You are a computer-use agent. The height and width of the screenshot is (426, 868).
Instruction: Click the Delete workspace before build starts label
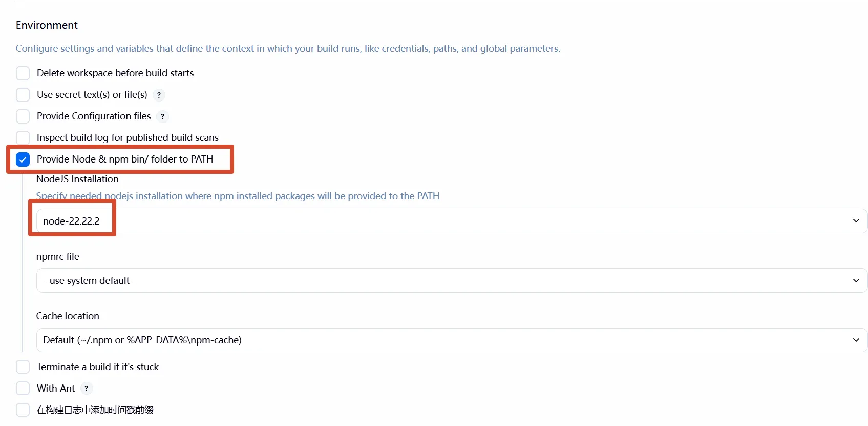pos(115,73)
